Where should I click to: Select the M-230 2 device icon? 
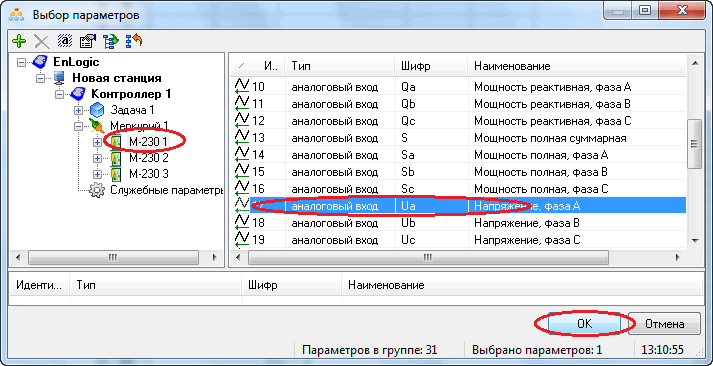click(x=116, y=158)
